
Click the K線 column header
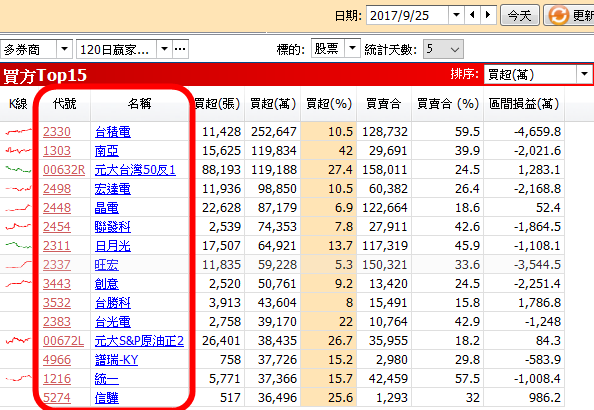click(18, 103)
